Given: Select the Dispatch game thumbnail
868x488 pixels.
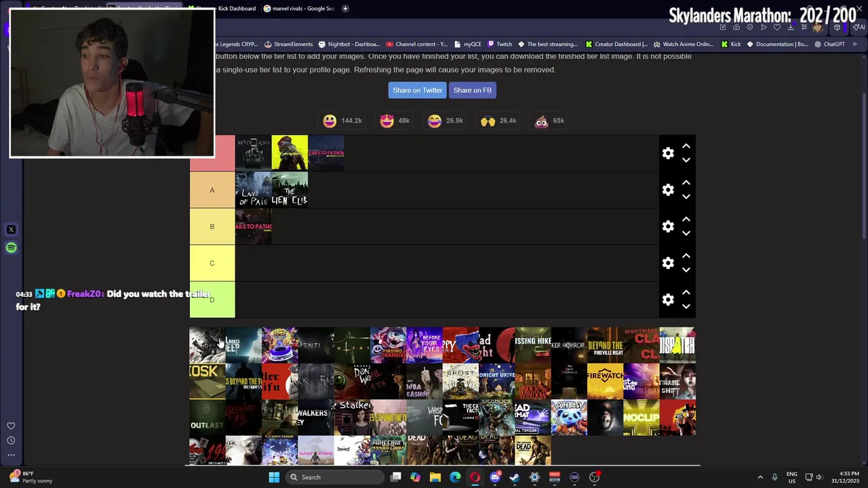Looking at the screenshot, I should click(677, 345).
